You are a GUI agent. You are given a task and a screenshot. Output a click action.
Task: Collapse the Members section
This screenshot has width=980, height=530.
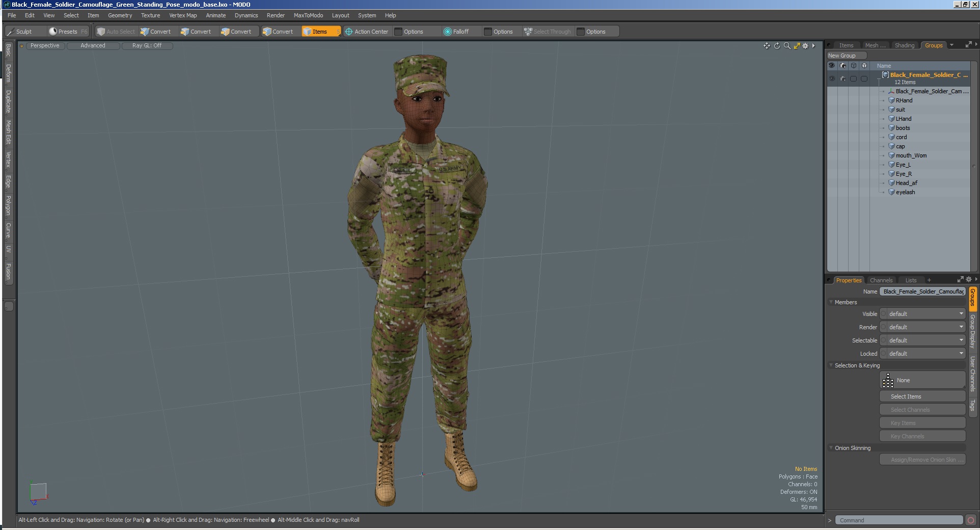click(831, 302)
